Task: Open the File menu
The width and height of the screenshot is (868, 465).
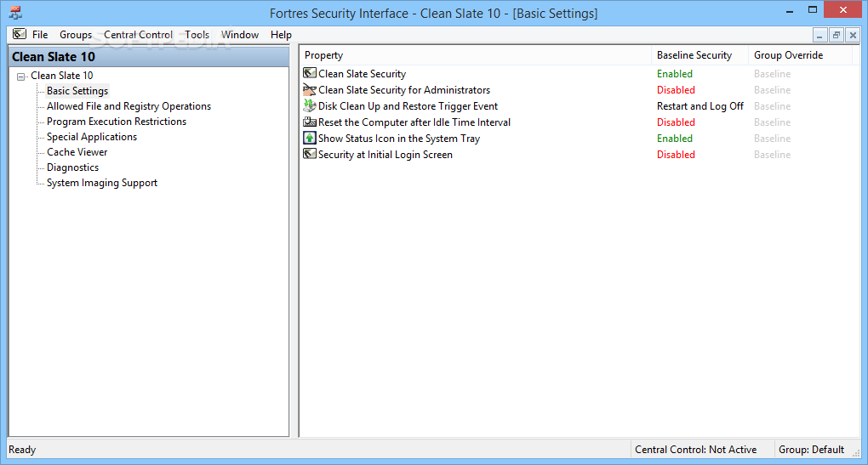Action: pos(40,34)
